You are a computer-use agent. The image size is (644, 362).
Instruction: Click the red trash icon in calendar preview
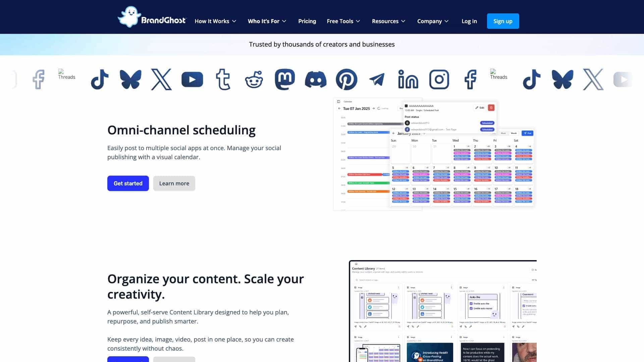click(491, 108)
